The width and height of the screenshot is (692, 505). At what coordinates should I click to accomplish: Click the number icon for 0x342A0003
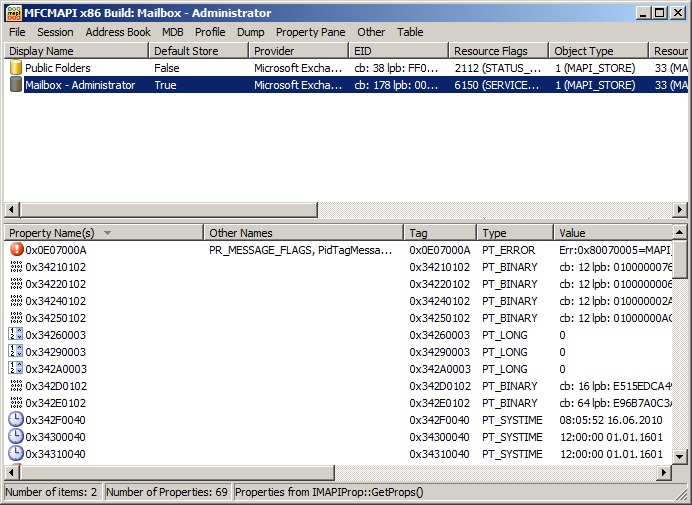pos(16,369)
